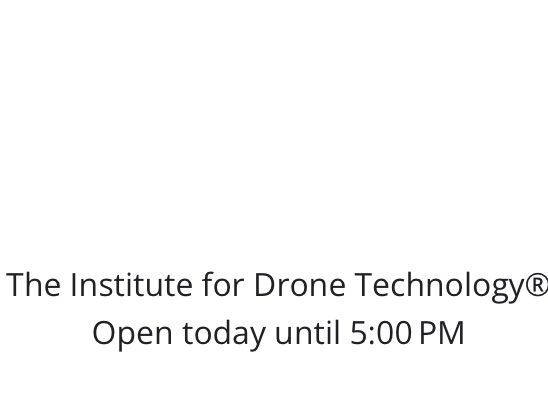
Task: Select the 'Open today' status text
Action: 179,335
